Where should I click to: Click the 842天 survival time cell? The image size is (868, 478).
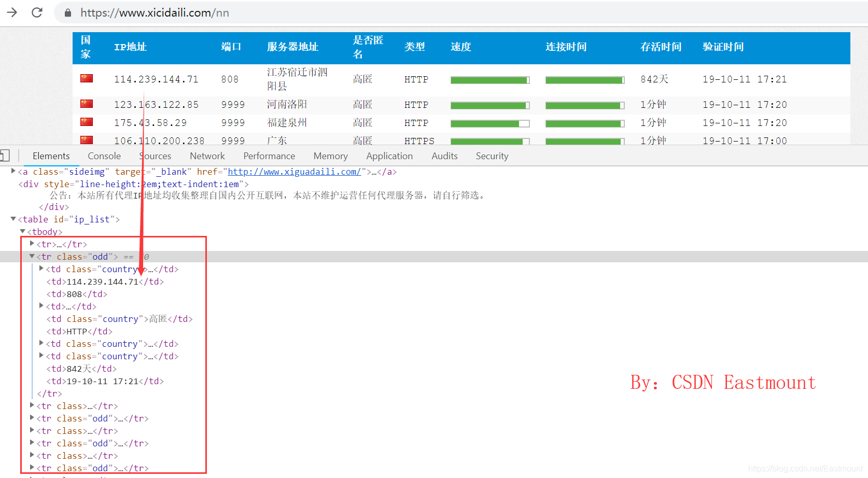click(x=654, y=79)
